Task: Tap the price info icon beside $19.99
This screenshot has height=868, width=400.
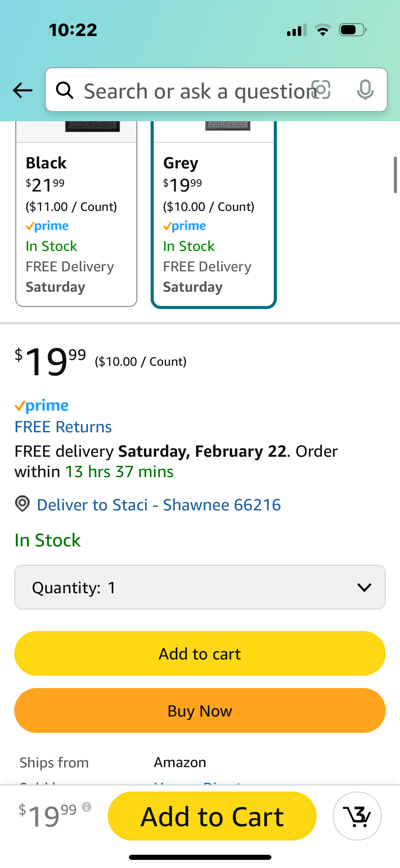Action: (x=87, y=807)
